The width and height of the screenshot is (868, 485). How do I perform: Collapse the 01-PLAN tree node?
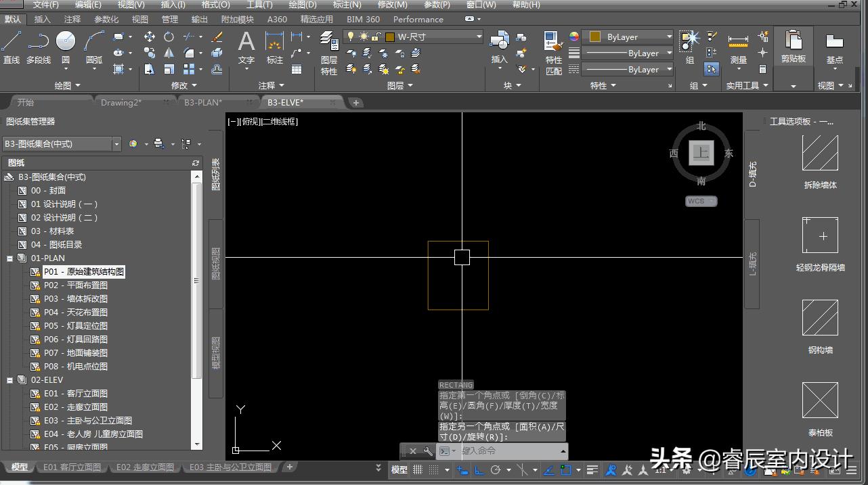pyautogui.click(x=10, y=258)
